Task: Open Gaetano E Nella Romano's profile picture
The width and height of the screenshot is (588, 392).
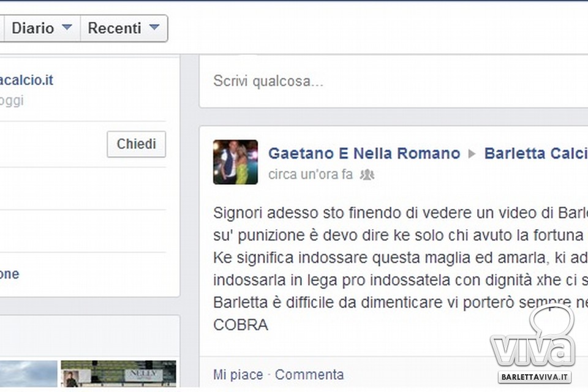Action: coord(235,162)
